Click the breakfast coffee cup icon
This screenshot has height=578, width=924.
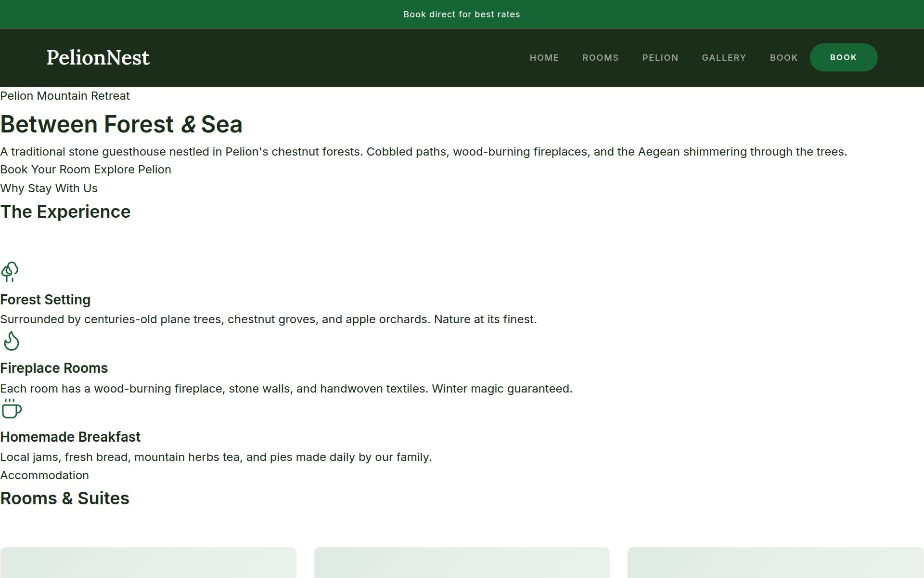coord(12,409)
